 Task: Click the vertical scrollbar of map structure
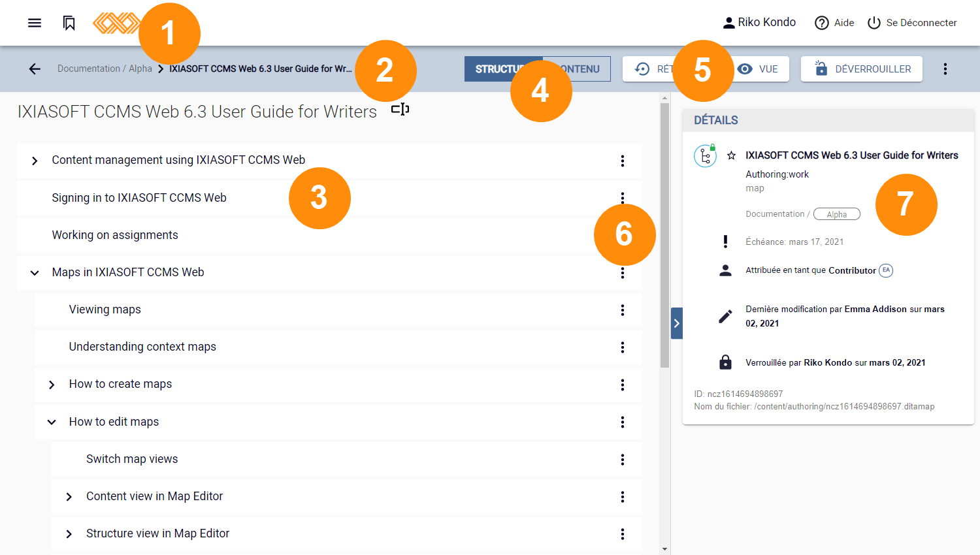pyautogui.click(x=664, y=235)
